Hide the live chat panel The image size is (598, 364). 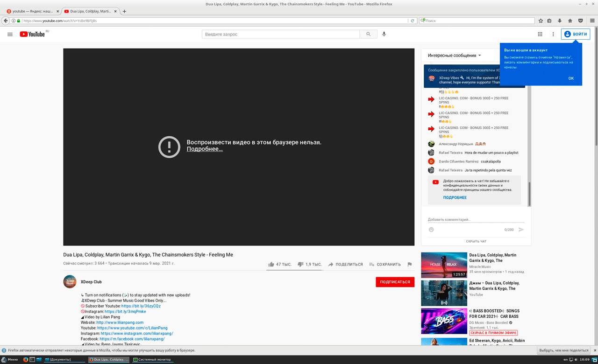click(x=476, y=241)
